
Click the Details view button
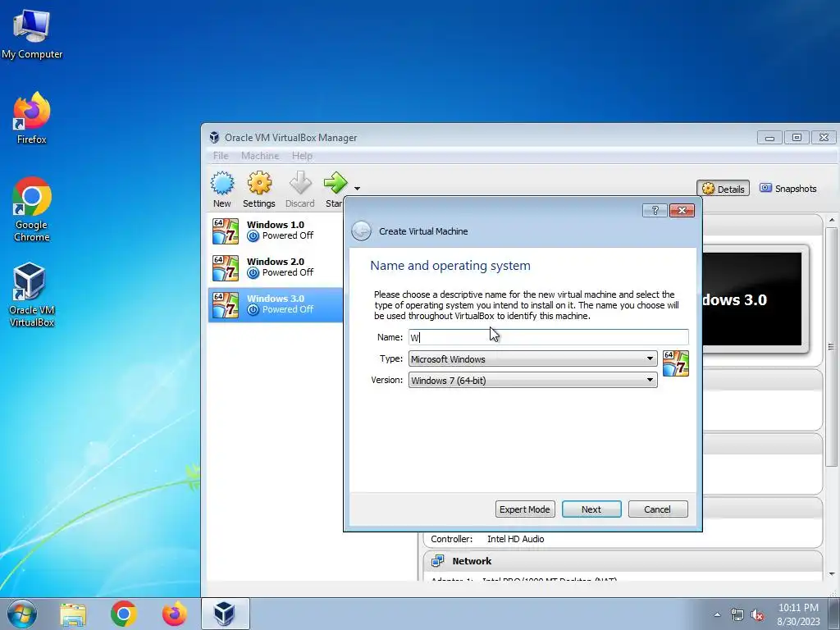pos(724,189)
